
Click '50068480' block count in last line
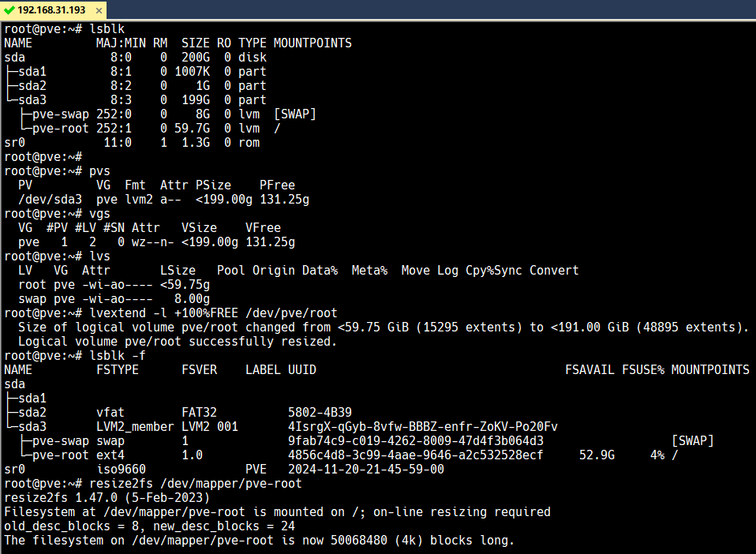tap(359, 541)
